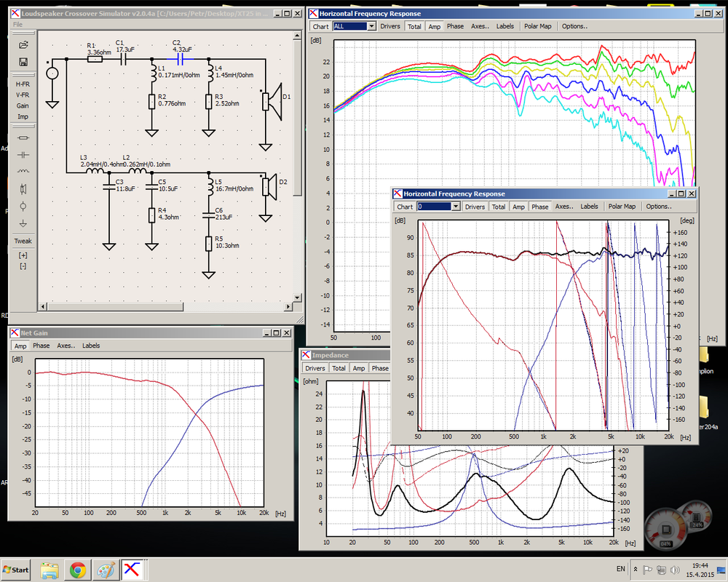Toggle Drivers in the Impedance window

point(314,368)
